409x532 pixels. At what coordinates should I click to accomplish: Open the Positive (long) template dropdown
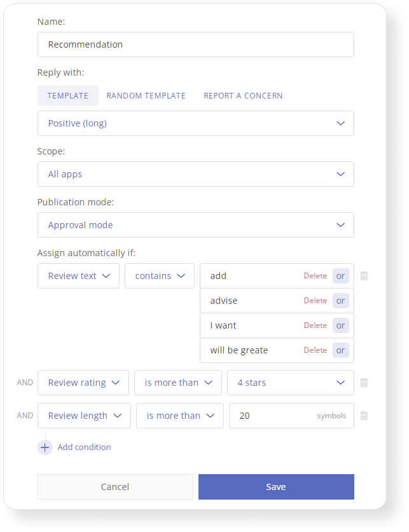tap(196, 123)
